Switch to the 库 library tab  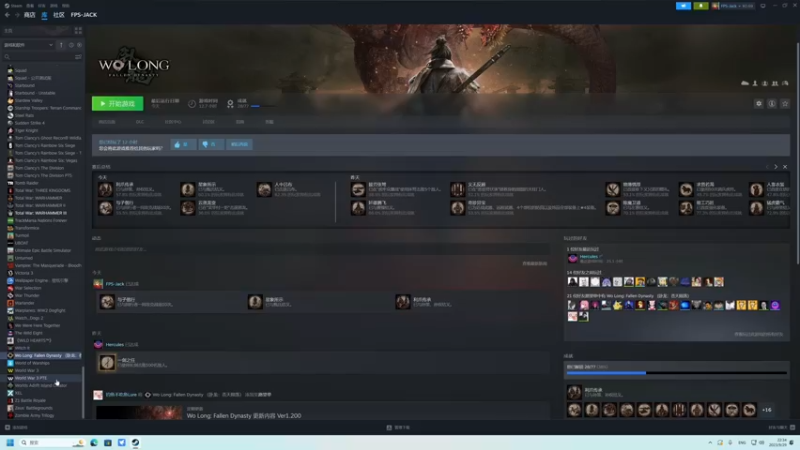coord(44,15)
